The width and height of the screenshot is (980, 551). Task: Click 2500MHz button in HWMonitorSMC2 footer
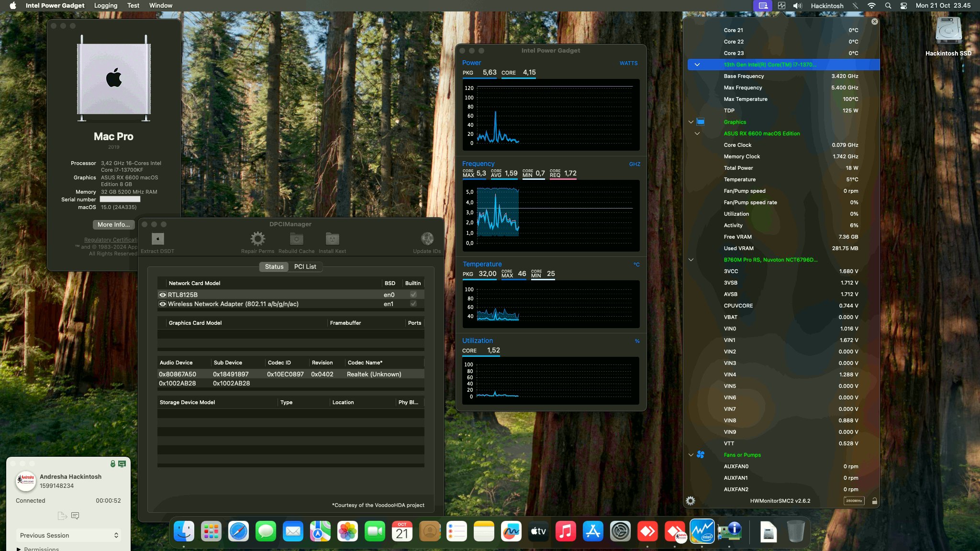854,501
